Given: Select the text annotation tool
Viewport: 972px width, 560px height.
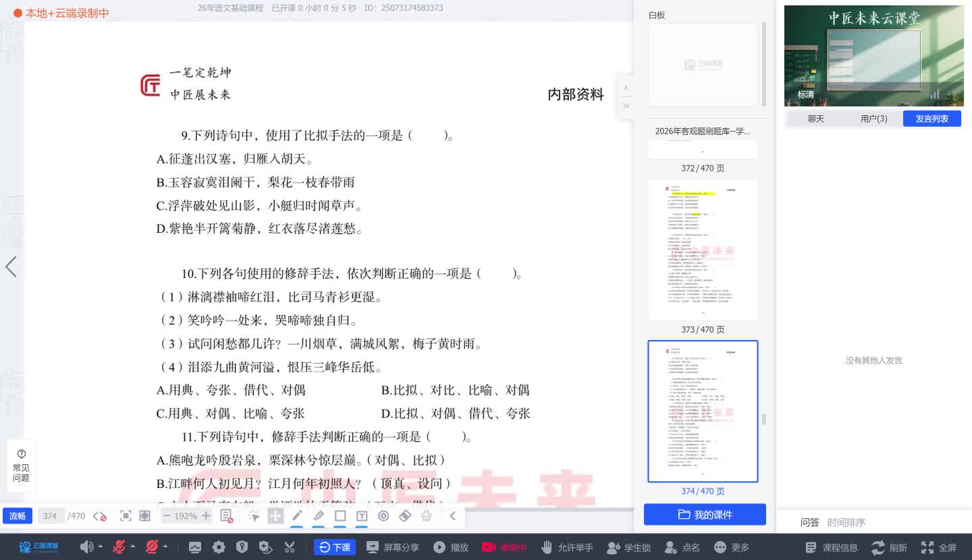Looking at the screenshot, I should (362, 515).
